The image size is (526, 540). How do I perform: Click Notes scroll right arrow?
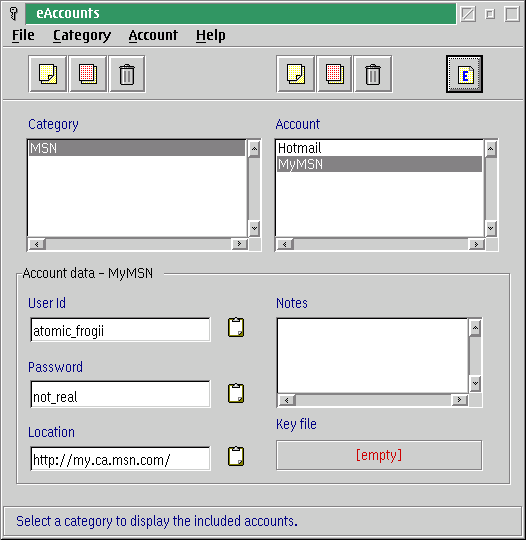pyautogui.click(x=460, y=400)
